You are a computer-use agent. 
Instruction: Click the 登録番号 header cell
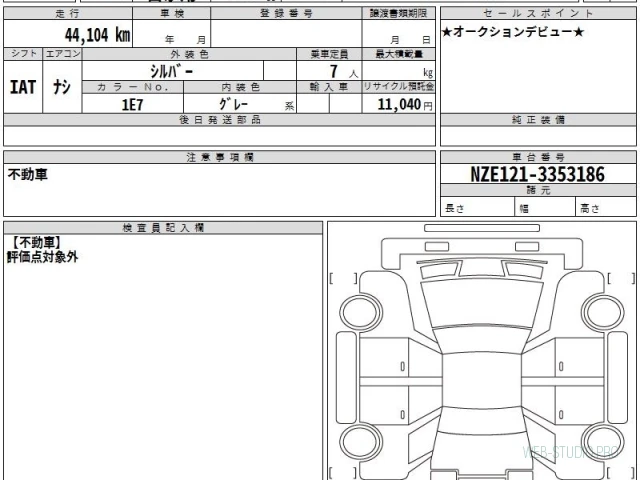point(286,13)
